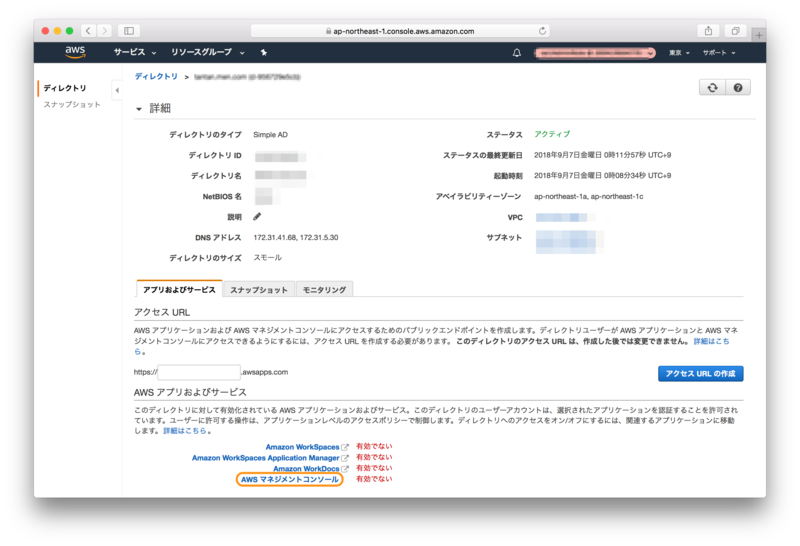Click 有効でない status for Amazon WorkSpaces
This screenshot has width=800, height=546.
(x=374, y=446)
